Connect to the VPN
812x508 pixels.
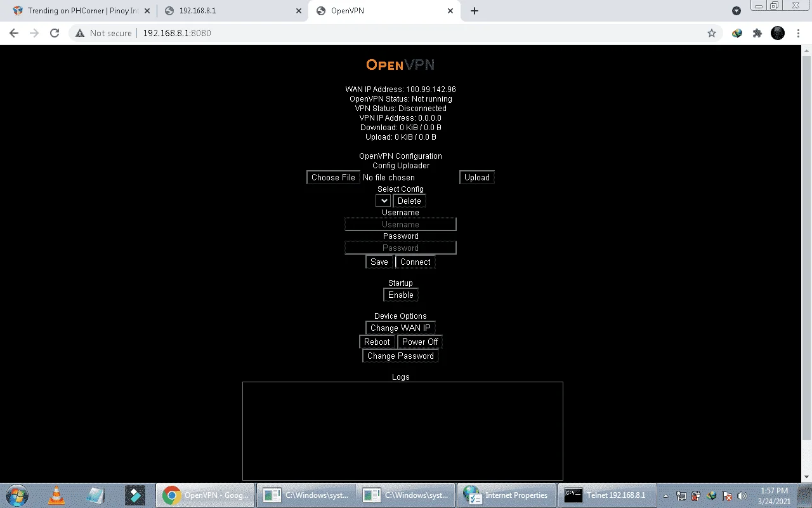(x=416, y=262)
